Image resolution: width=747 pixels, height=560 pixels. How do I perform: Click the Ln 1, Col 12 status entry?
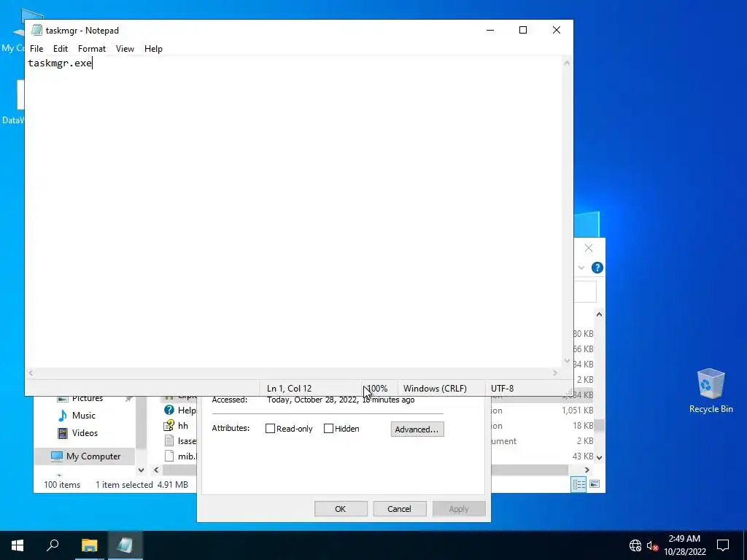[x=289, y=389]
